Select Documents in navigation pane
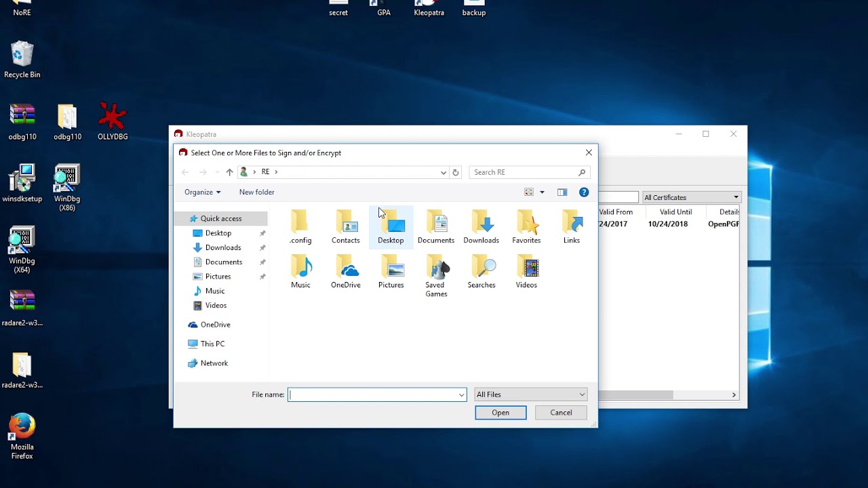Viewport: 868px width, 488px height. (224, 262)
